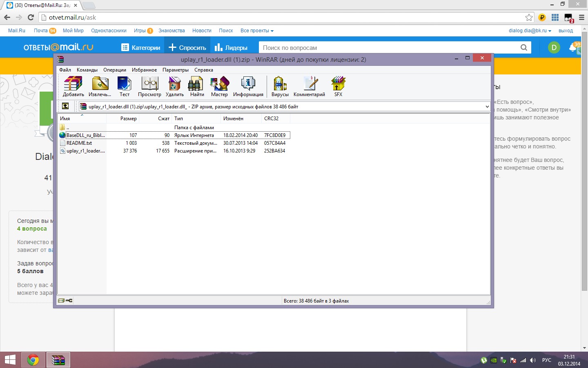Open the Файл menu
This screenshot has width=588, height=368.
(x=65, y=70)
